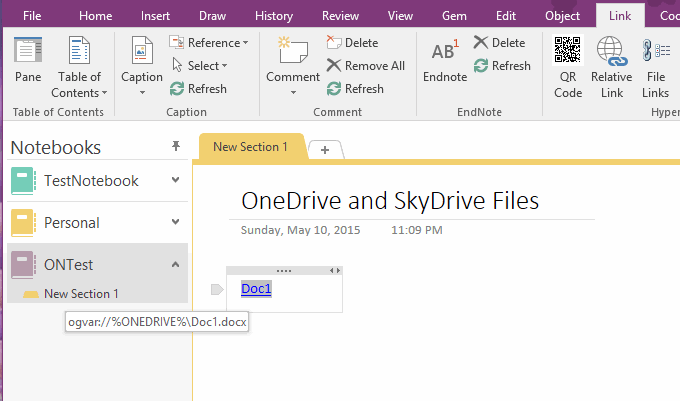Click the Notebooks pane heading
Image resolution: width=680 pixels, height=401 pixels.
(x=56, y=147)
